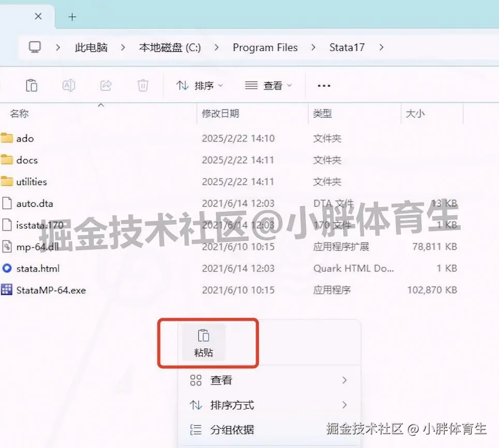Click the share icon in the toolbar
The image size is (499, 448).
[106, 85]
